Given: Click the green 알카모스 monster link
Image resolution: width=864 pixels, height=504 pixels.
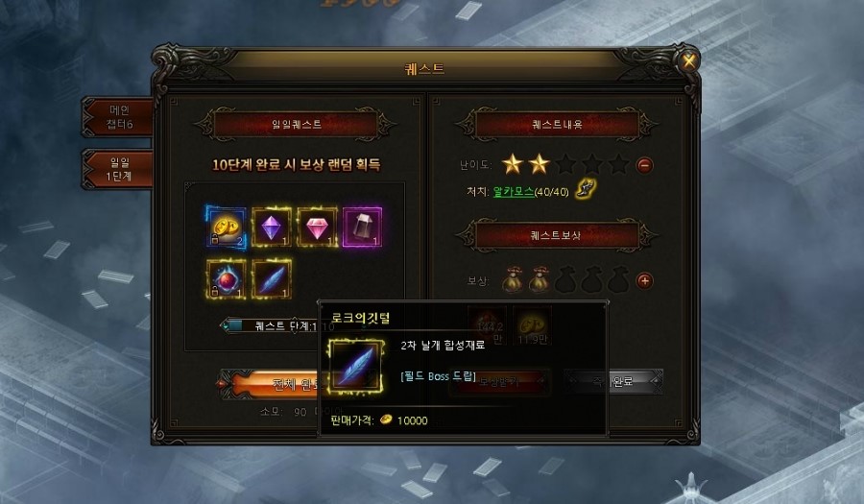Looking at the screenshot, I should click(x=514, y=191).
